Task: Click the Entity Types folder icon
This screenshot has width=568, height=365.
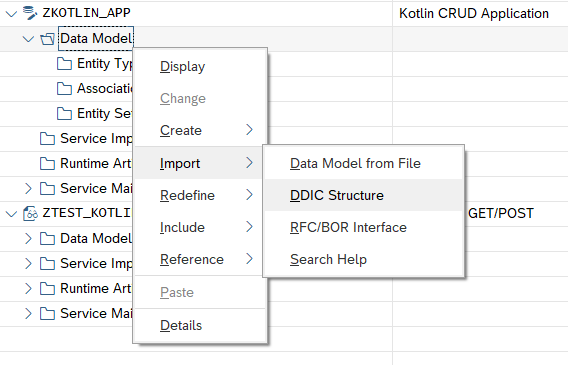Action: click(x=64, y=64)
